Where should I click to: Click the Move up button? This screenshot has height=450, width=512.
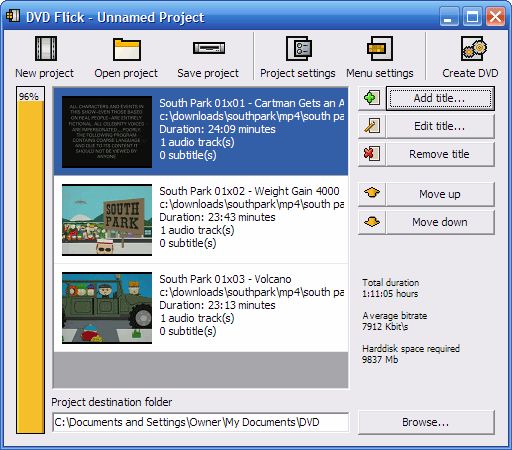[x=440, y=194]
